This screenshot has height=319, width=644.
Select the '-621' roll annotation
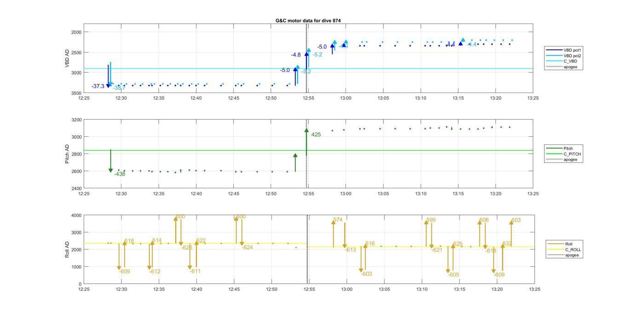point(437,250)
